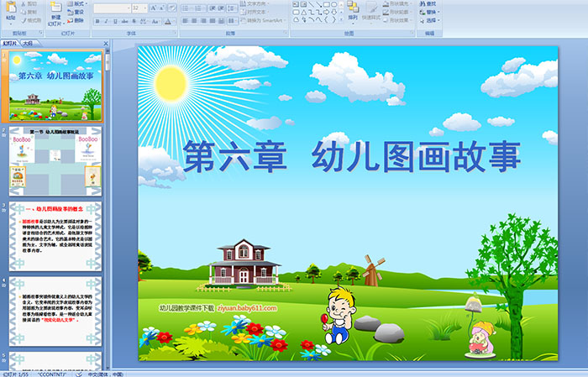
Task: Click the Font Color (red A) button
Action: point(168,21)
